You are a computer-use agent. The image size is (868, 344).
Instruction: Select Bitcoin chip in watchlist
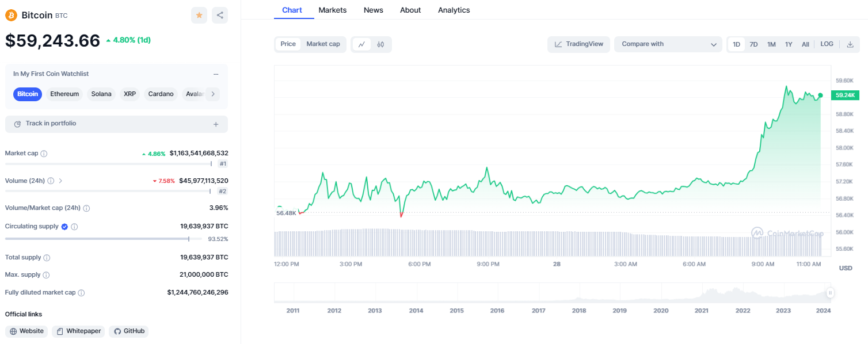point(28,94)
